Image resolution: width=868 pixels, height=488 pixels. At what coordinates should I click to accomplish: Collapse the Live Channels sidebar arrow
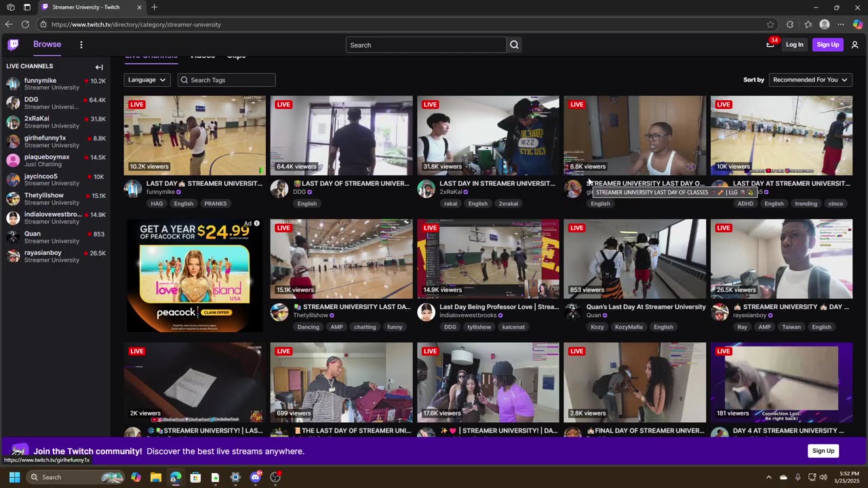[99, 67]
